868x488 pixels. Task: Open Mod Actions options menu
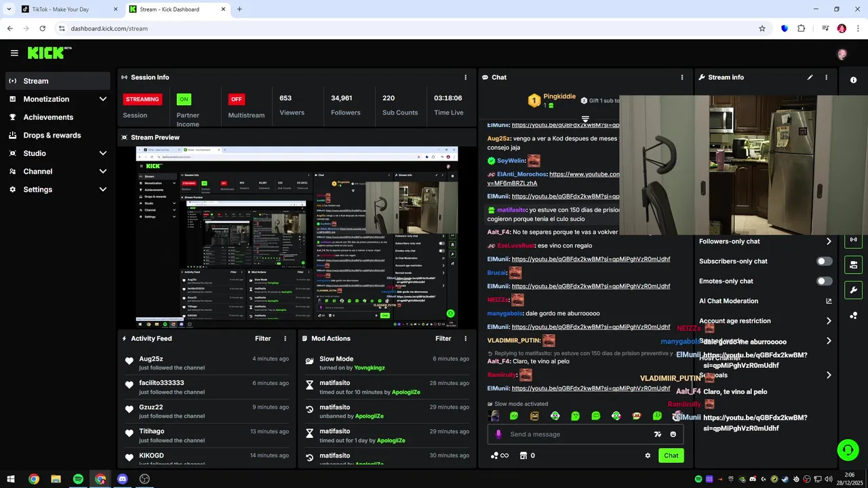tap(465, 338)
